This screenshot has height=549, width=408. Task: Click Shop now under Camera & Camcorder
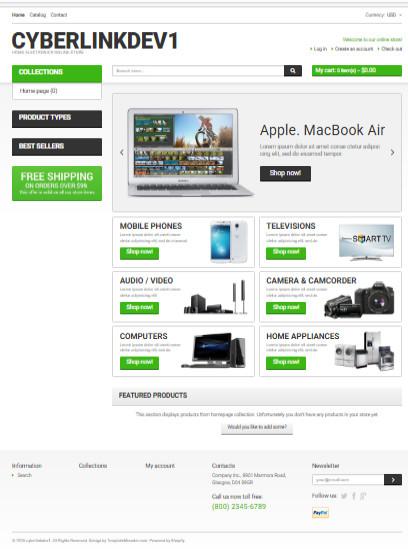[286, 308]
